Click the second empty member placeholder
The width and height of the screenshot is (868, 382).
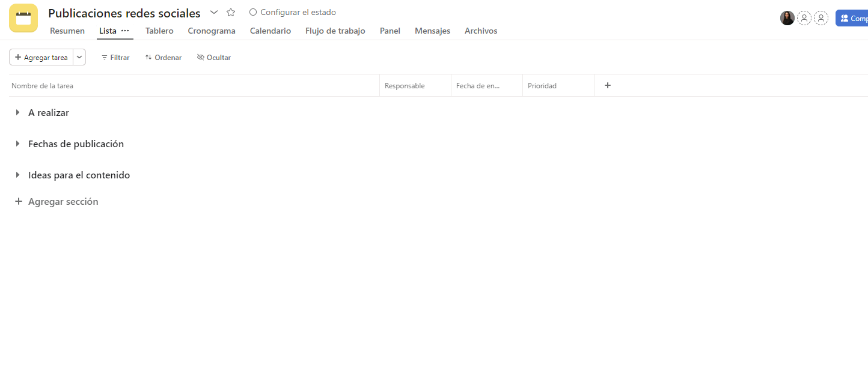pos(821,18)
